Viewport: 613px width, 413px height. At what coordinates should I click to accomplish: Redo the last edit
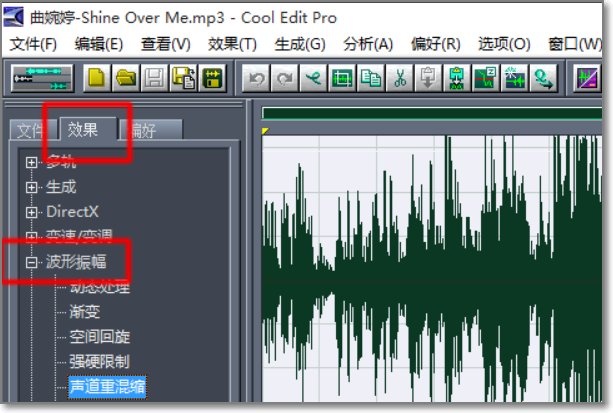[x=285, y=78]
